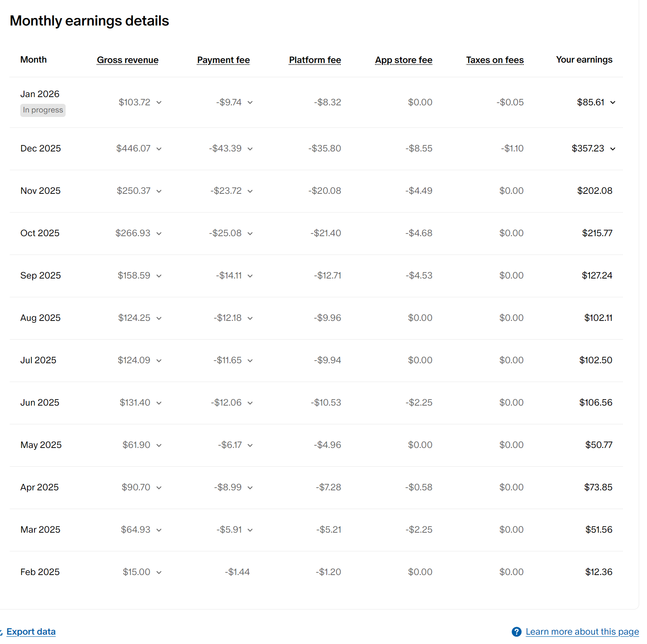
Task: Click the Platform fee column header
Action: 315,60
